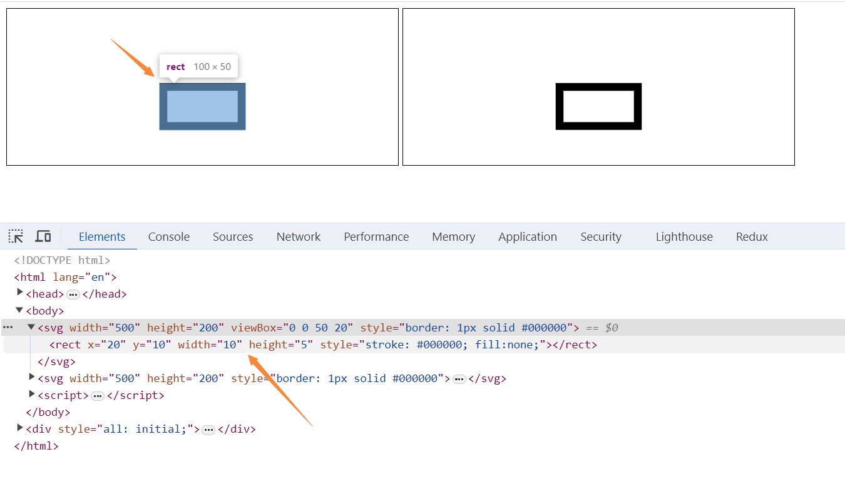Collapse the svg with viewBox attribute
This screenshot has width=845, height=504.
click(31, 327)
